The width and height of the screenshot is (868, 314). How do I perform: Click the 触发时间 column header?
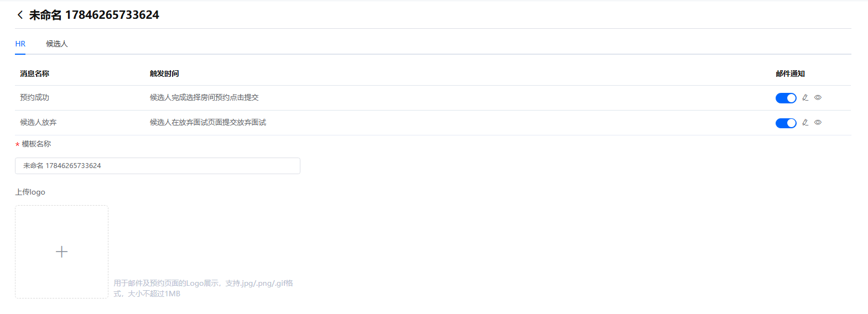pyautogui.click(x=164, y=74)
